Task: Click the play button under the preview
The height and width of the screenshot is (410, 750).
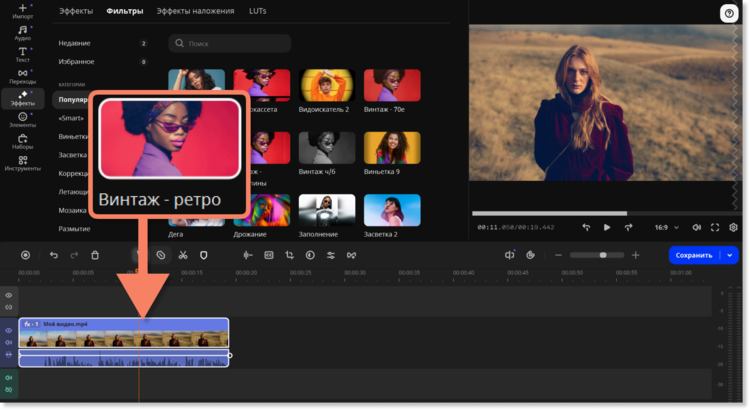Action: 607,227
